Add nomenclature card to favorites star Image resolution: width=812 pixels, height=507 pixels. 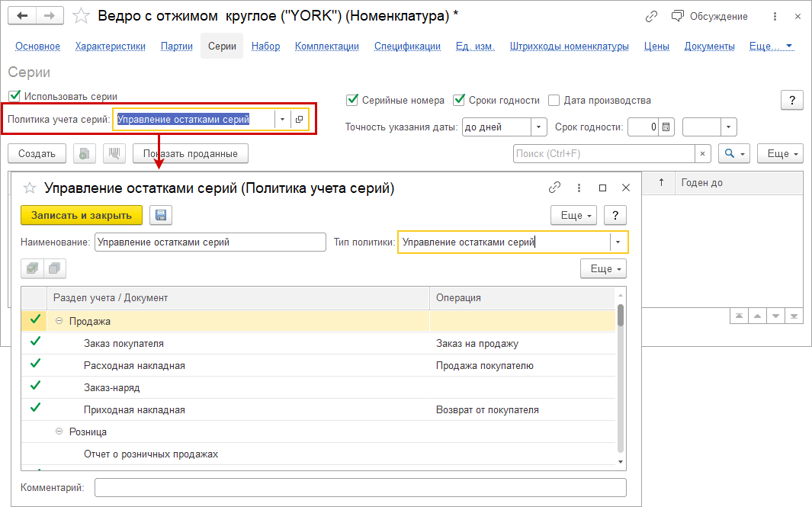[81, 16]
